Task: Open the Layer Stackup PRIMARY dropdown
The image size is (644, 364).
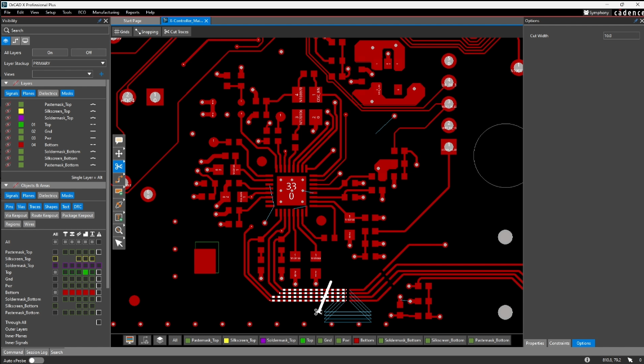Action: pyautogui.click(x=69, y=63)
